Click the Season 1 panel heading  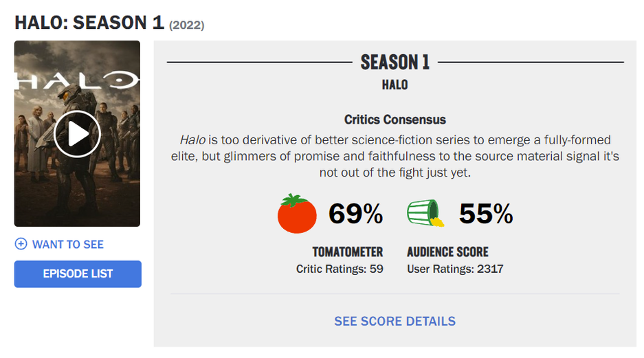point(395,63)
